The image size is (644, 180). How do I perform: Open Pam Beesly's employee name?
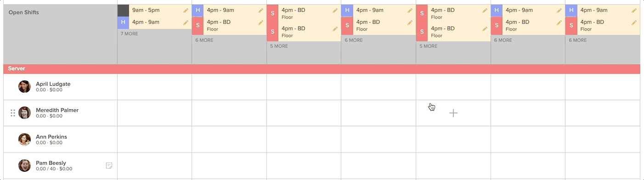[x=51, y=163]
